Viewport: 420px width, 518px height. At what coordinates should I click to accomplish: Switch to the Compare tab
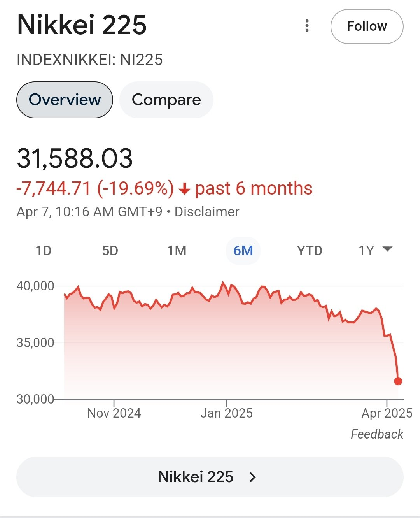tap(166, 100)
